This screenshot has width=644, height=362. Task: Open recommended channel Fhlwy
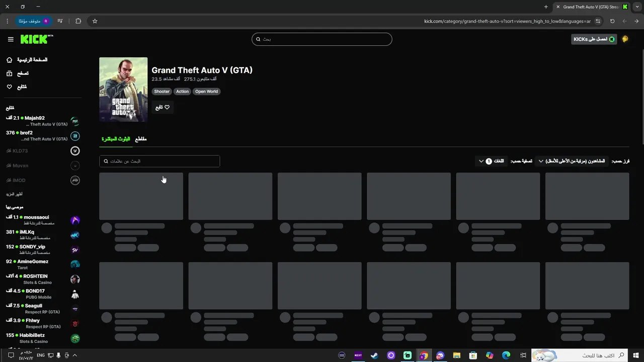(x=43, y=323)
